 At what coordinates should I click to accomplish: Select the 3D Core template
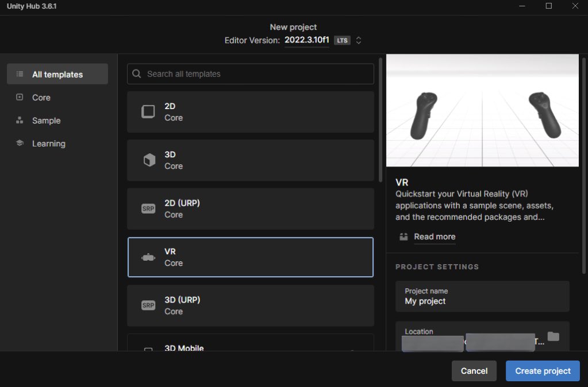coord(251,160)
